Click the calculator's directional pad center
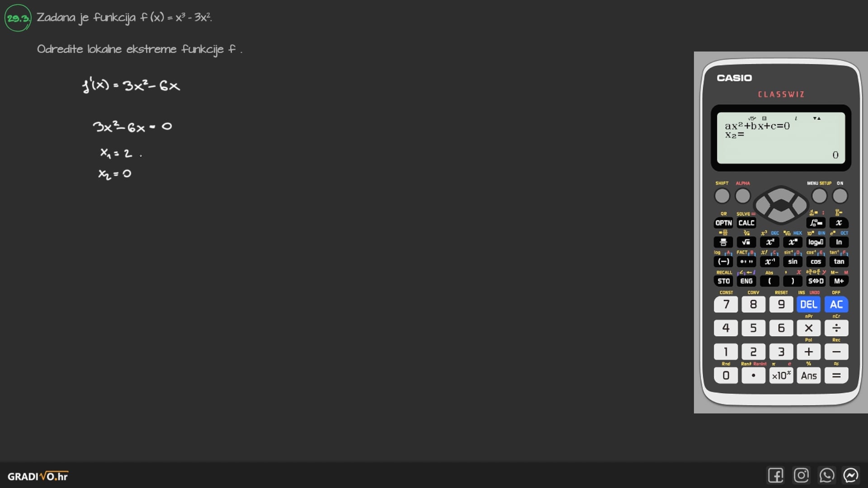Screen dimensions: 868x488 tap(781, 205)
